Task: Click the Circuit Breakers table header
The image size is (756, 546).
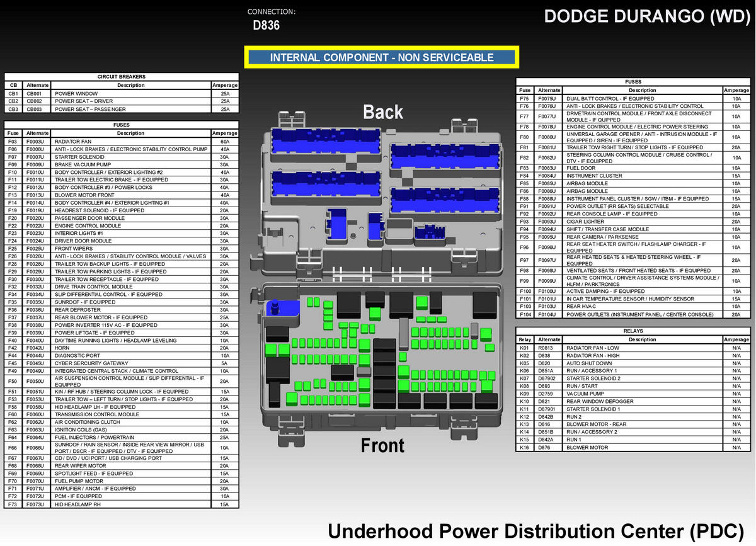Action: [x=122, y=77]
